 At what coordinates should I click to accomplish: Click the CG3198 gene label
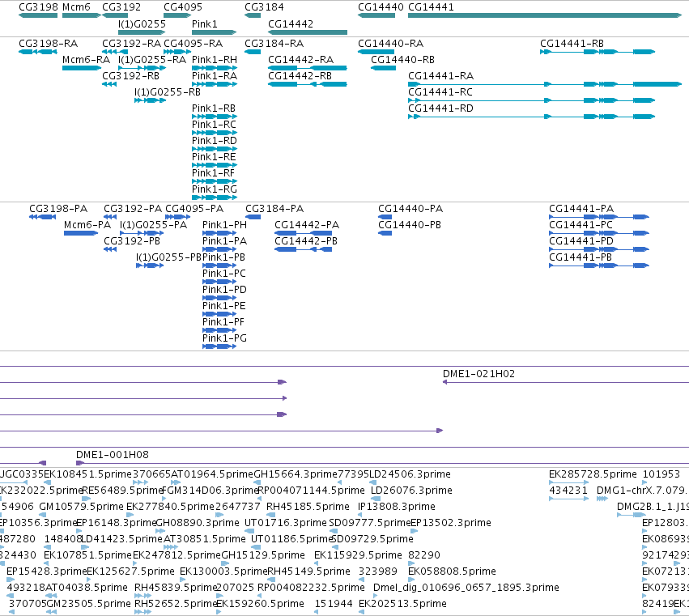(x=38, y=7)
